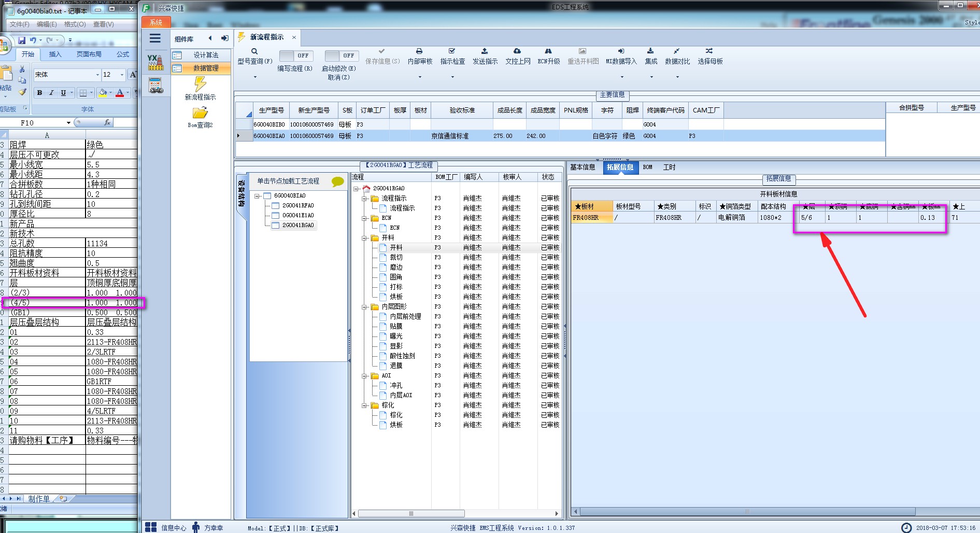Open the 型号查询 search icon
The image size is (980, 533).
click(x=254, y=51)
